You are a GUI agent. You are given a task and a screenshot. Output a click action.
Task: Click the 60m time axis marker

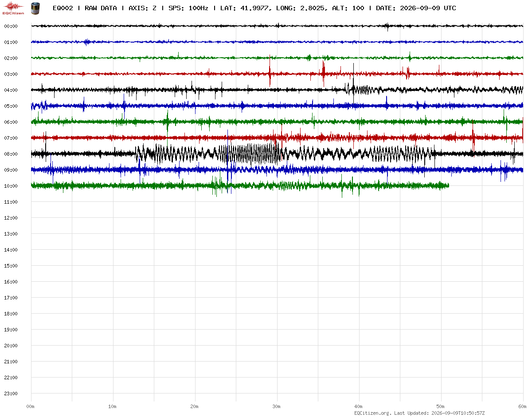click(x=522, y=406)
